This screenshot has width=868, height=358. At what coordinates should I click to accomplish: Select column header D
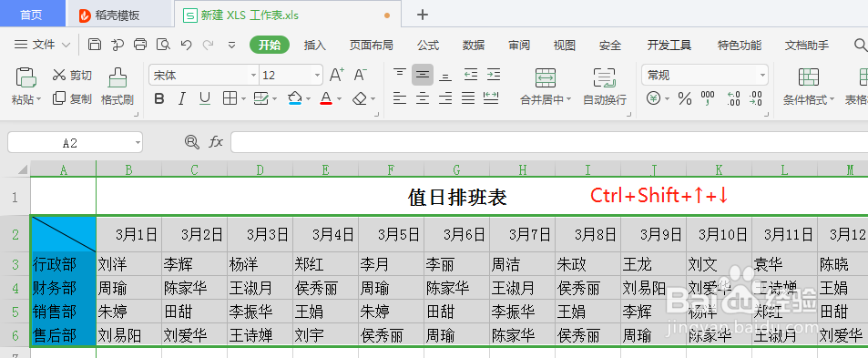click(260, 169)
